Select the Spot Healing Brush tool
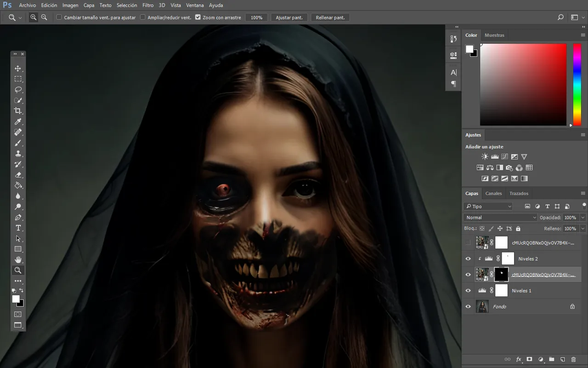The image size is (588, 368). click(18, 132)
